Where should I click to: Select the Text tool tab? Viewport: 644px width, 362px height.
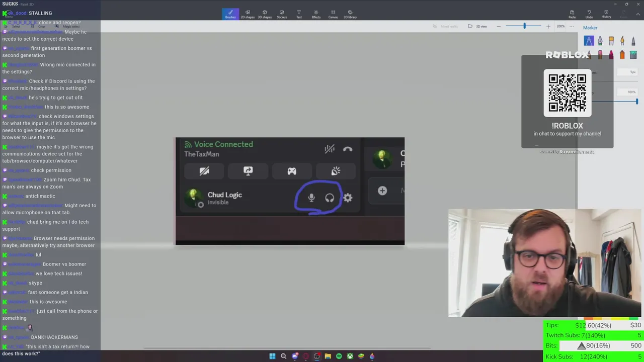[x=299, y=14]
